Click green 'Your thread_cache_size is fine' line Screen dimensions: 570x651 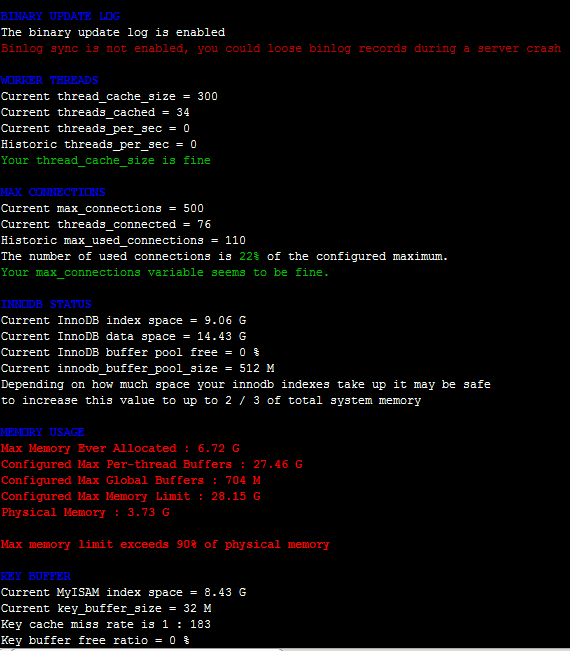tap(106, 160)
